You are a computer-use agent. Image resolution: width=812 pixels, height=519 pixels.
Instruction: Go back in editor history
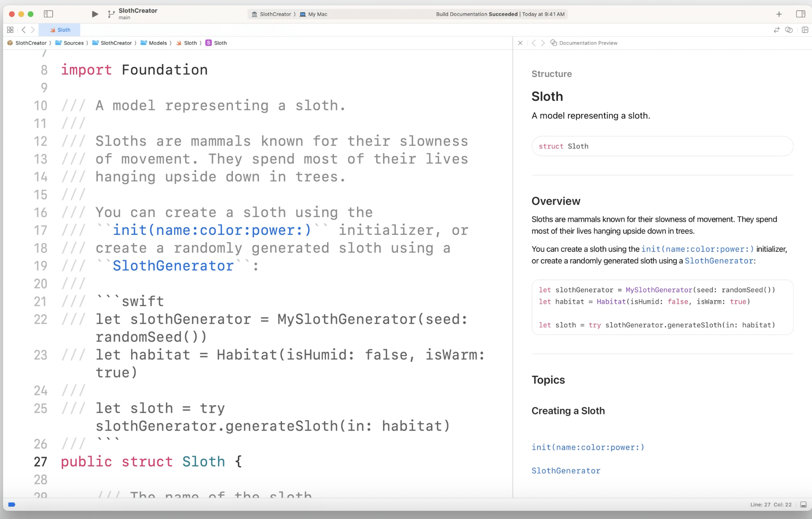pos(24,30)
